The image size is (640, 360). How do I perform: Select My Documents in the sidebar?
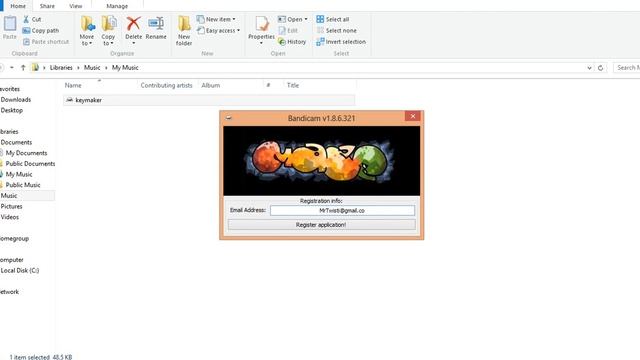27,153
